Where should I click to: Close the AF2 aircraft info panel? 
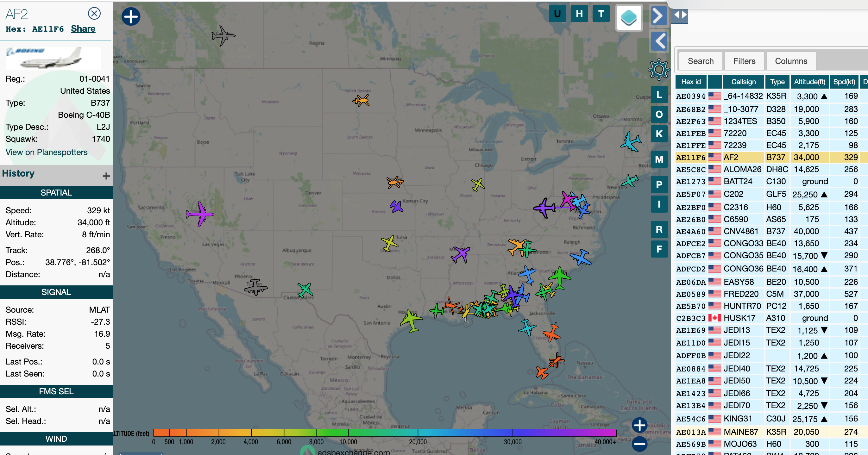coord(94,14)
